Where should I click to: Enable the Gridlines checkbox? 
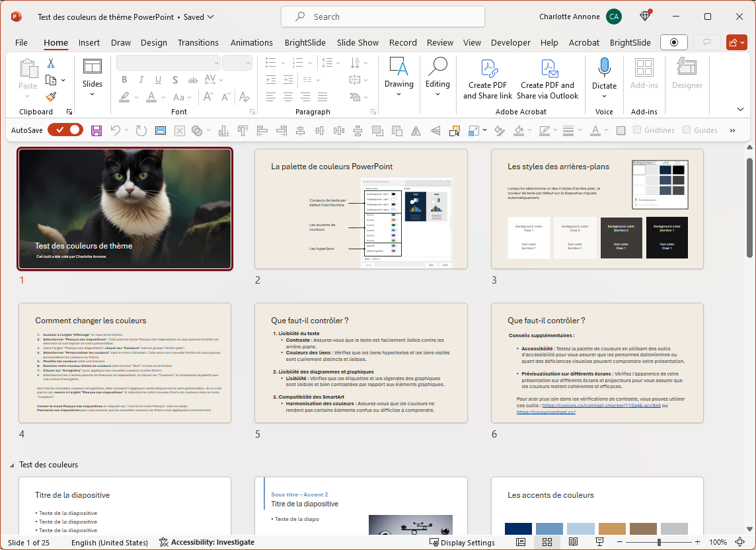[637, 130]
